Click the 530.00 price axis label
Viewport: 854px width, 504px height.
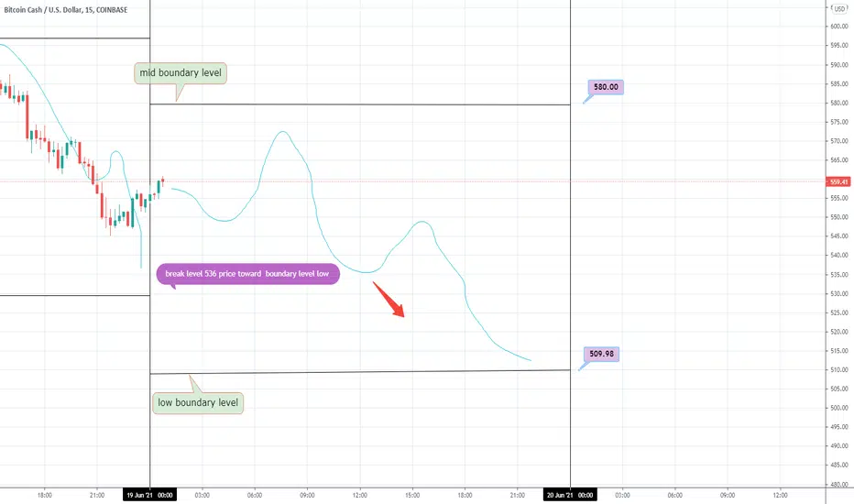839,293
